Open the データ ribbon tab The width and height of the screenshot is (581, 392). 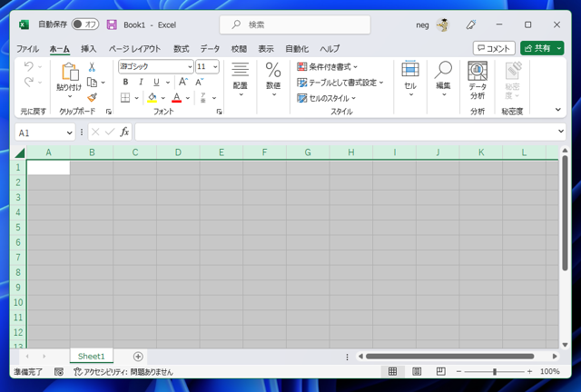coord(210,48)
